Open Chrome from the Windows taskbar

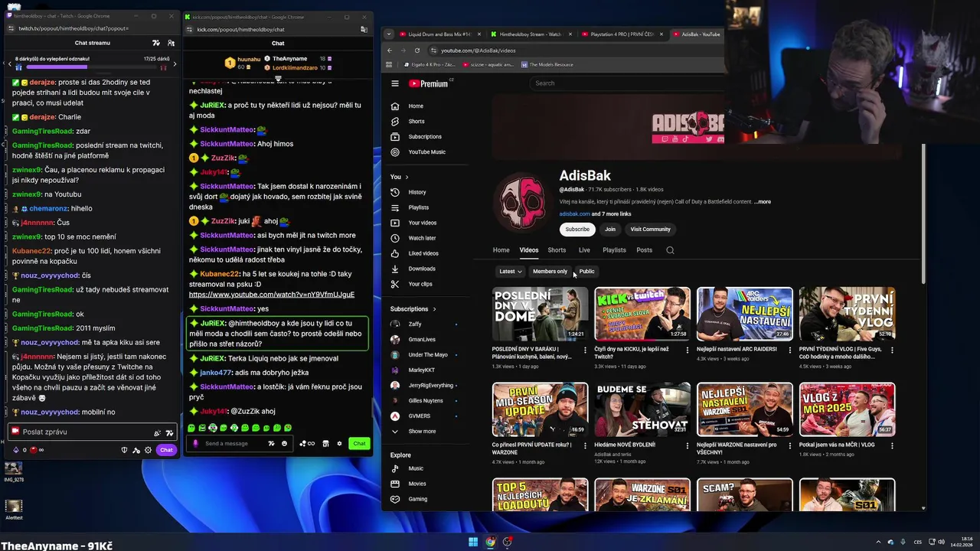[490, 543]
